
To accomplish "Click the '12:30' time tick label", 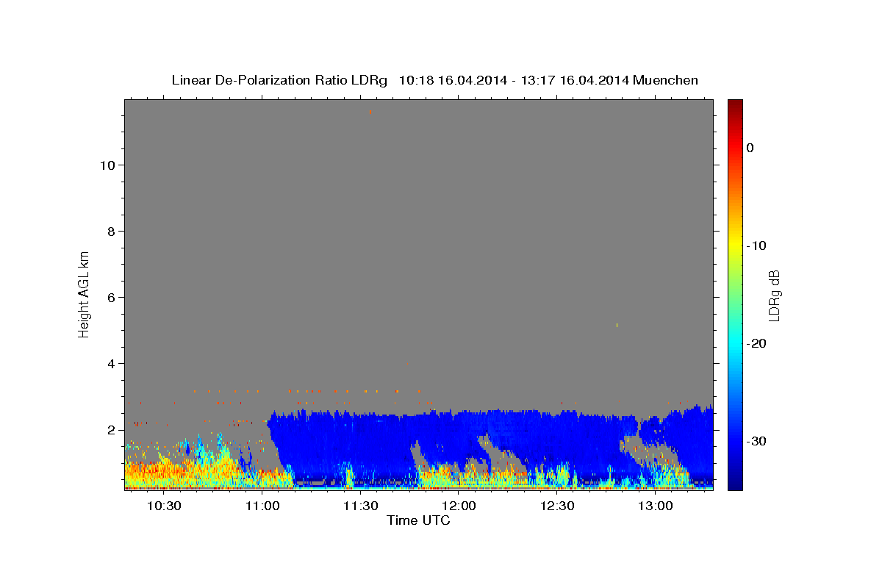I will tap(557, 506).
